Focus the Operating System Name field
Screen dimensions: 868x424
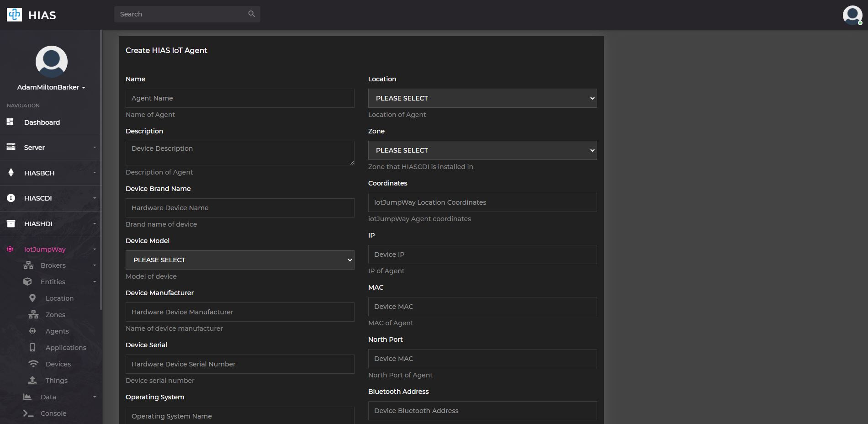240,415
